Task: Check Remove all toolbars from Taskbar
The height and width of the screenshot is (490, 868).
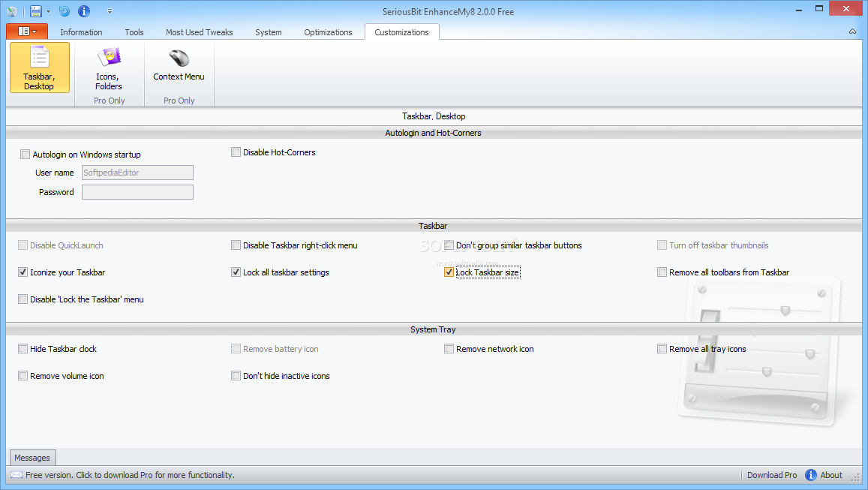Action: click(x=662, y=272)
